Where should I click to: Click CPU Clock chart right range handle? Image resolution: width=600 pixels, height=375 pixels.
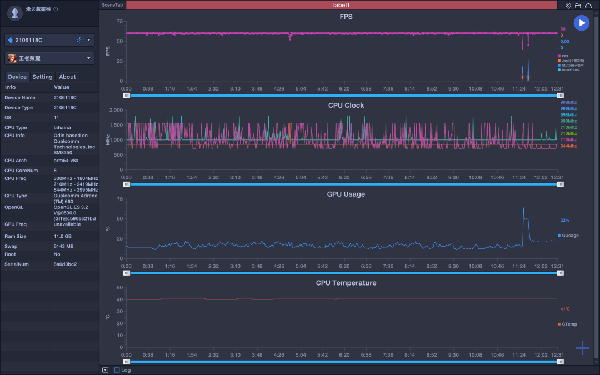tap(560, 184)
